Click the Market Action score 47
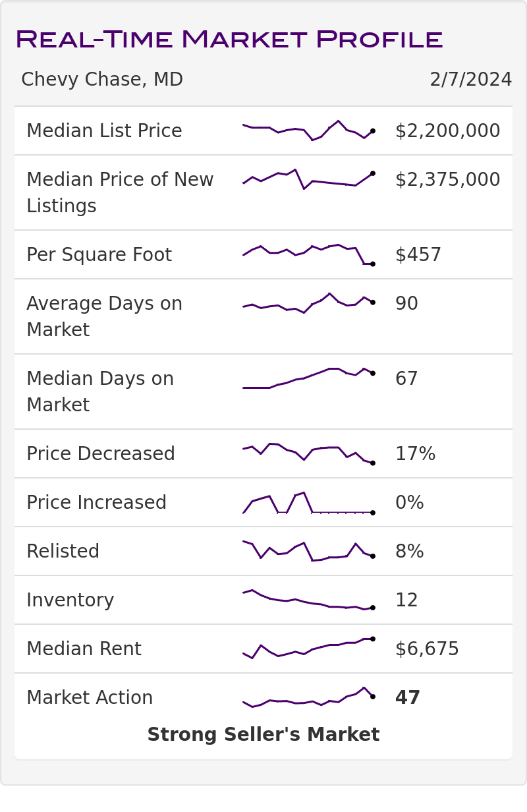Image resolution: width=527 pixels, height=812 pixels. (x=408, y=698)
